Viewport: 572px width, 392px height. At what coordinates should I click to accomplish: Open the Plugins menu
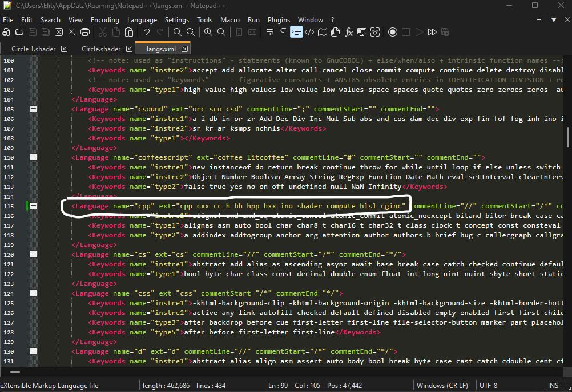coord(279,20)
